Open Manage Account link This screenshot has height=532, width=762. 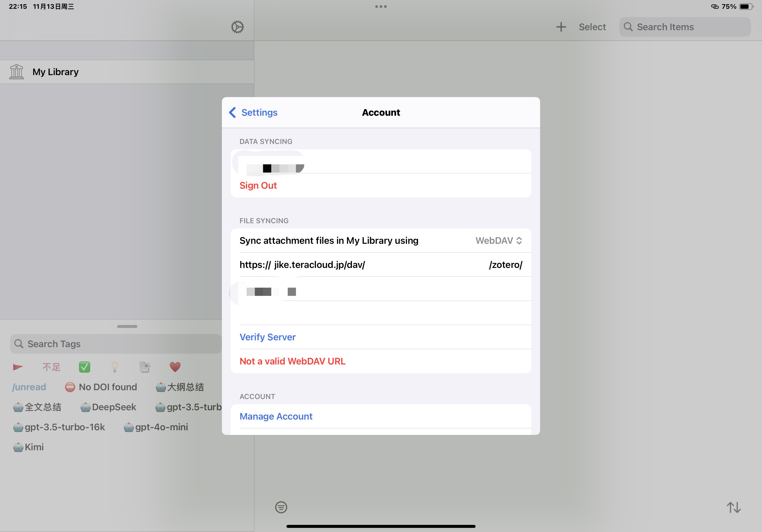click(276, 417)
